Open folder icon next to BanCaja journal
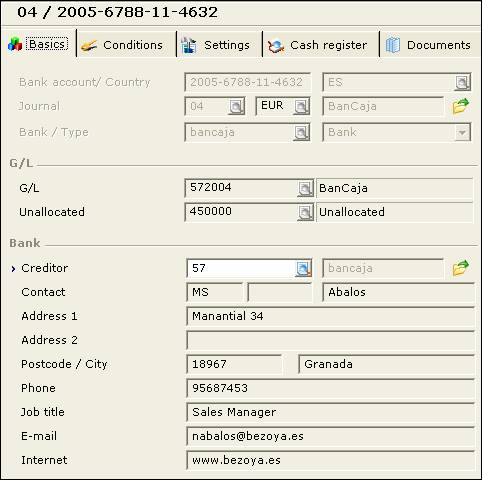The height and width of the screenshot is (480, 482). [461, 106]
